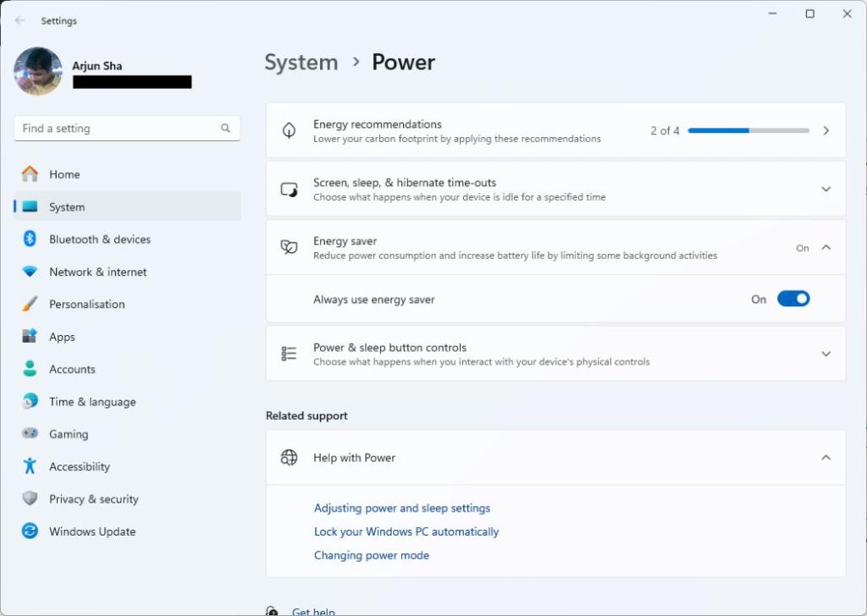The width and height of the screenshot is (867, 616).
Task: Click the Windows Update sync icon
Action: click(30, 531)
